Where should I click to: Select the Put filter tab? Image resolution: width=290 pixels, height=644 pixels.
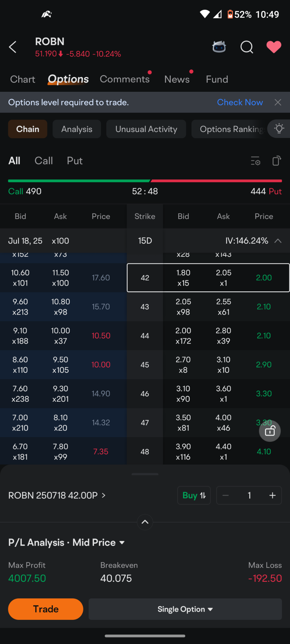75,161
